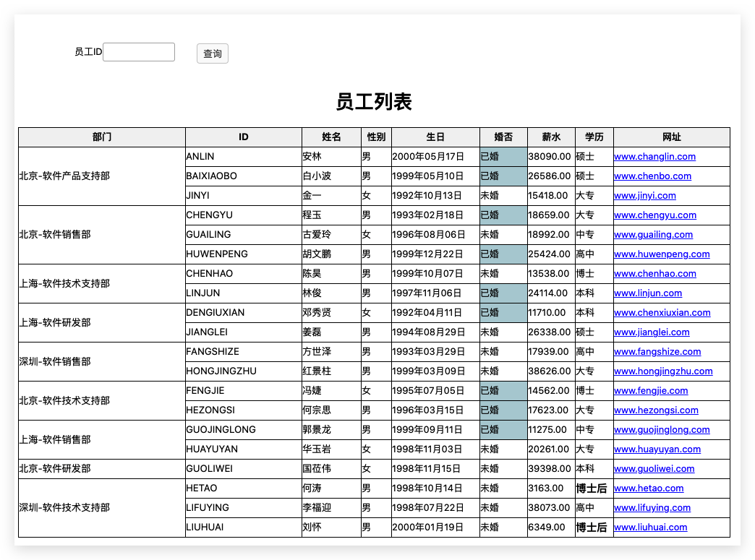Screen dimensions: 755x560
Task: Click the www.chenhao.com link
Action: (655, 273)
